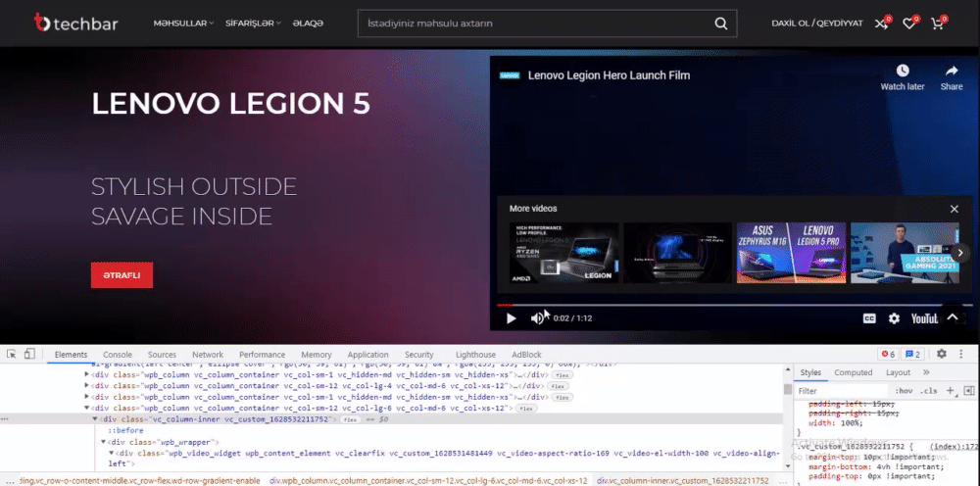
Task: Open the Computed pane tab
Action: pos(854,372)
